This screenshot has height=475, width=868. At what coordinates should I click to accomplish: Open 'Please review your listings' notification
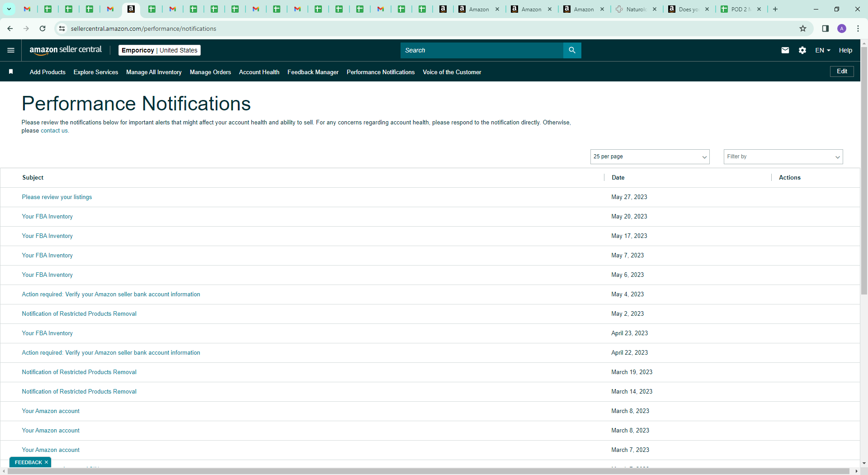coord(57,197)
